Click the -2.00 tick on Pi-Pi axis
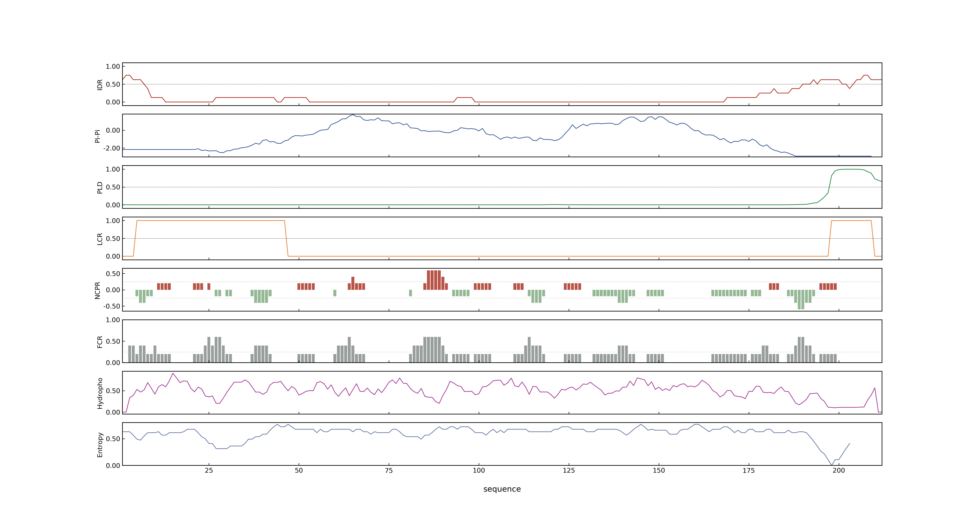The image size is (980, 523). 111,148
